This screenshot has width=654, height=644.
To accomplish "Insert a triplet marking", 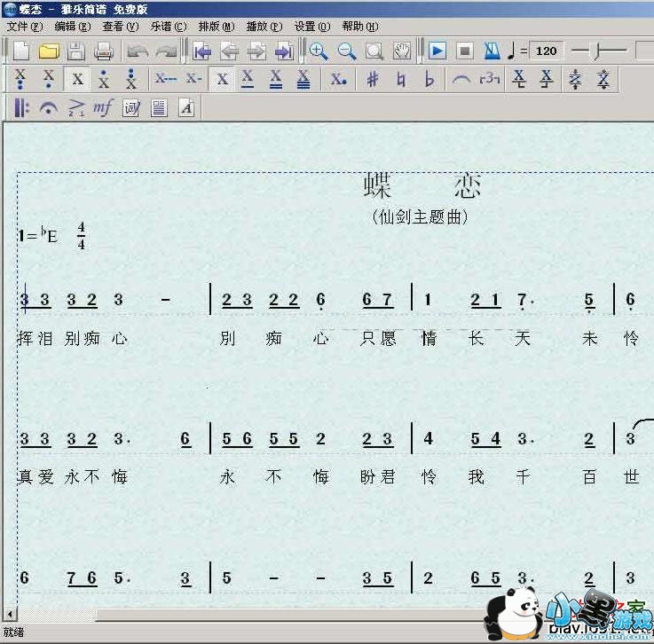I will (490, 79).
